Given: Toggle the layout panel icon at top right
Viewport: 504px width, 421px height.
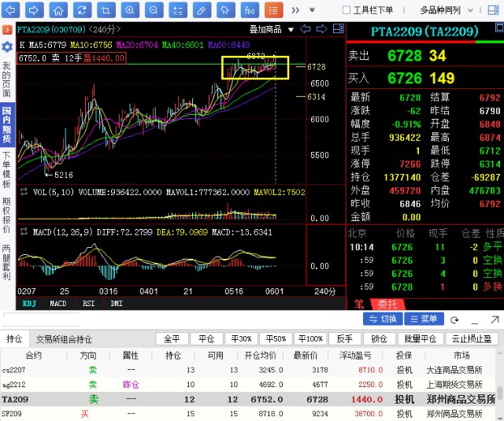Looking at the screenshot, I should click(x=493, y=10).
